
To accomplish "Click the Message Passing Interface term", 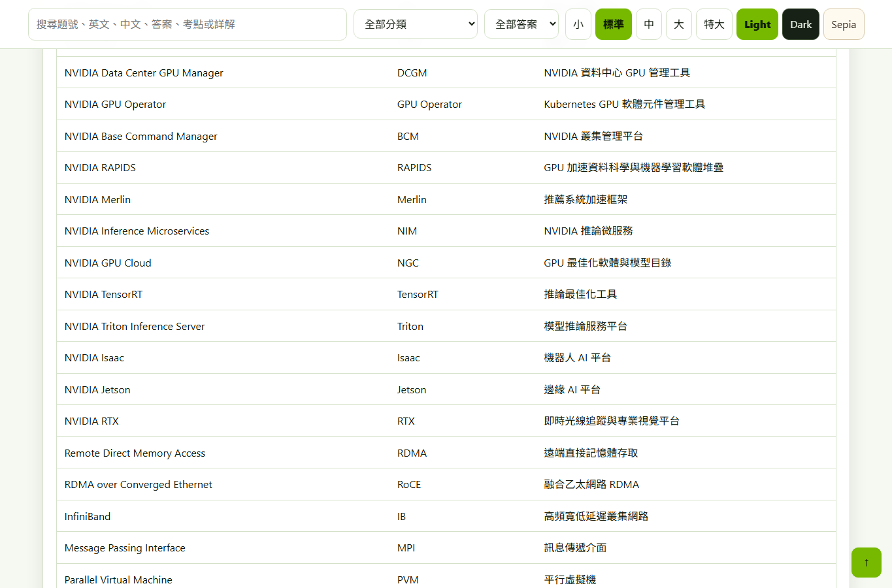I will point(125,548).
